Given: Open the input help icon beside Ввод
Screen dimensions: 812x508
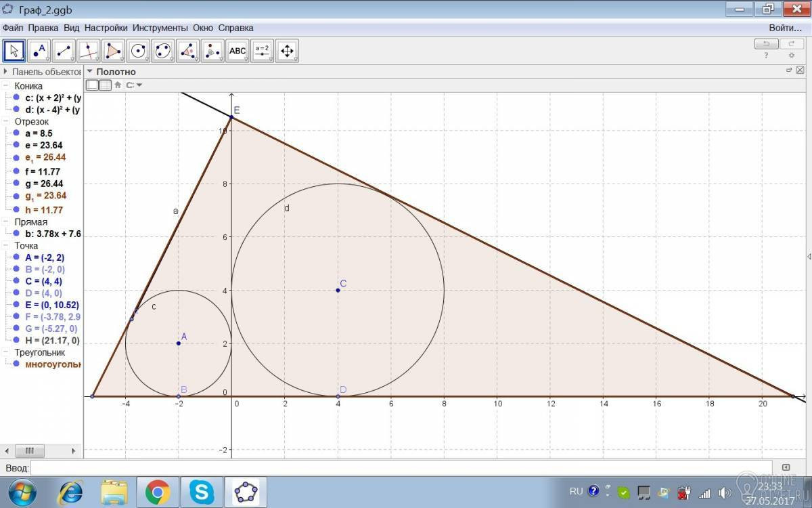Looking at the screenshot, I should pyautogui.click(x=786, y=467).
